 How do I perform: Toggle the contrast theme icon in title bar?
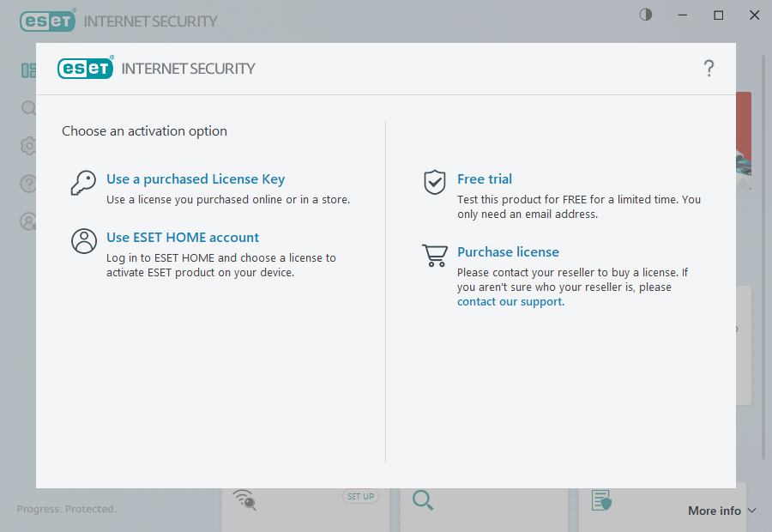(x=646, y=15)
